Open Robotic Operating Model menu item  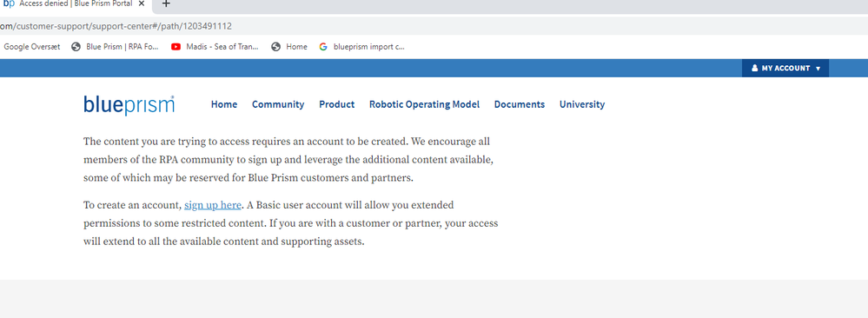tap(425, 104)
